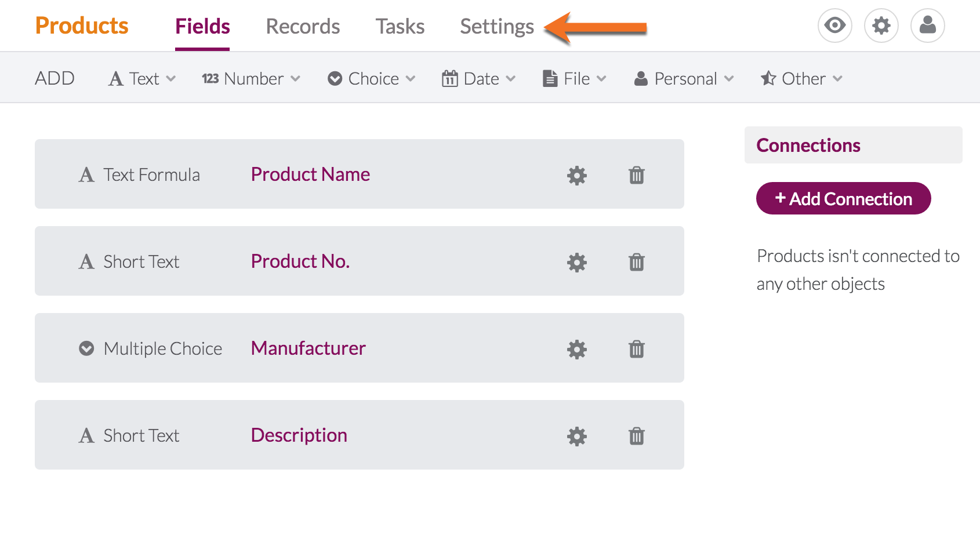980x560 pixels.
Task: Click the Products object title
Action: point(82,26)
